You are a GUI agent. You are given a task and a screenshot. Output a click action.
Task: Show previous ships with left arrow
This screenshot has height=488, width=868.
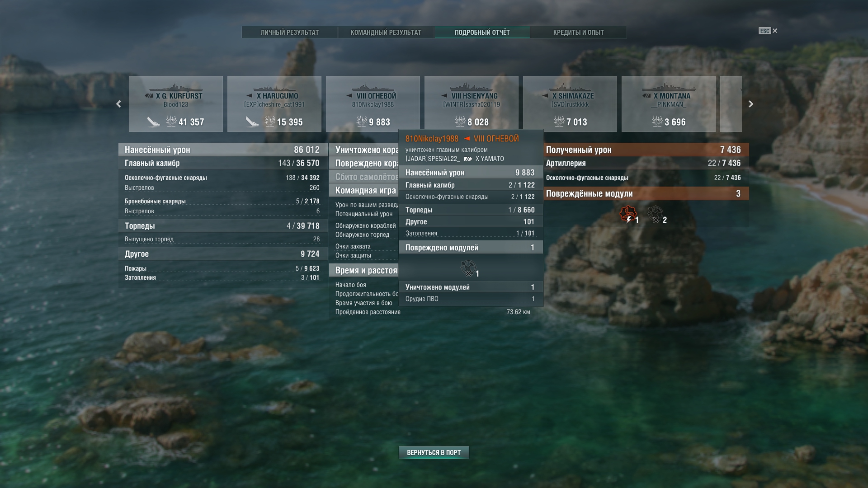pyautogui.click(x=118, y=104)
